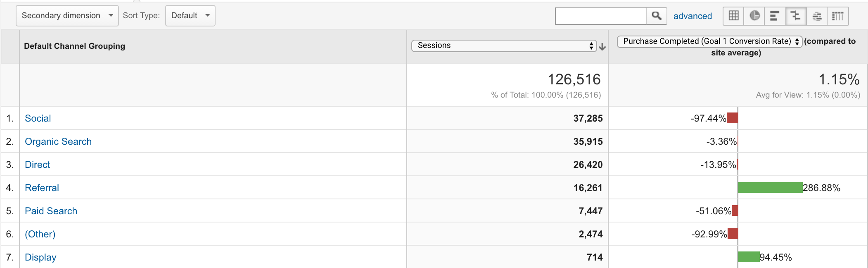
Task: Open the Sort Type Default dropdown
Action: [x=190, y=16]
